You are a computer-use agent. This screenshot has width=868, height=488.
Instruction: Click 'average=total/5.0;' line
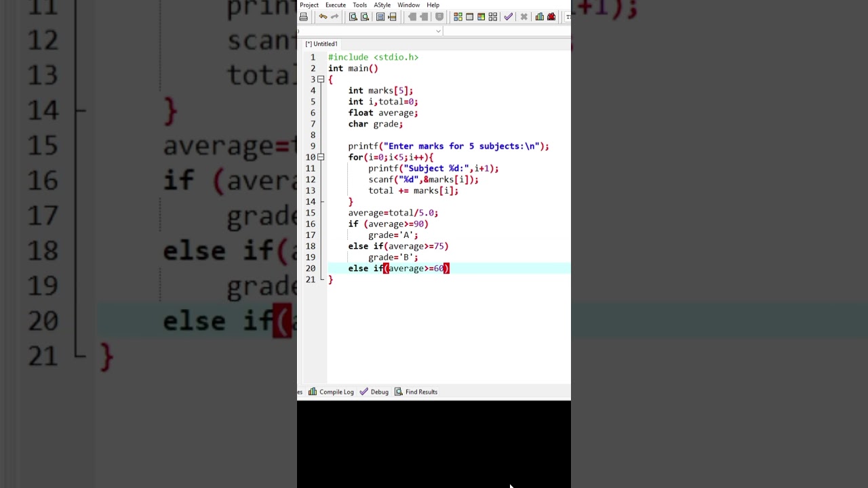pyautogui.click(x=393, y=213)
